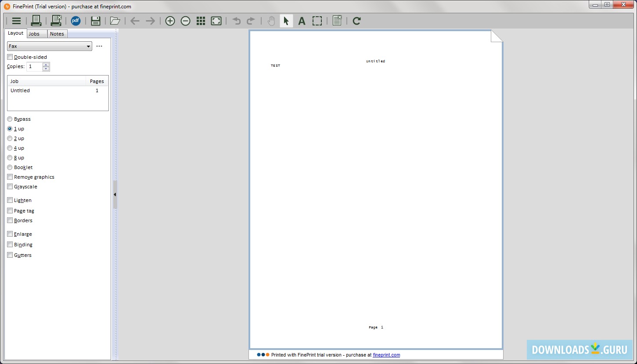Select the 2 up layout option
Screen dimensions: 637x364
tap(10, 138)
